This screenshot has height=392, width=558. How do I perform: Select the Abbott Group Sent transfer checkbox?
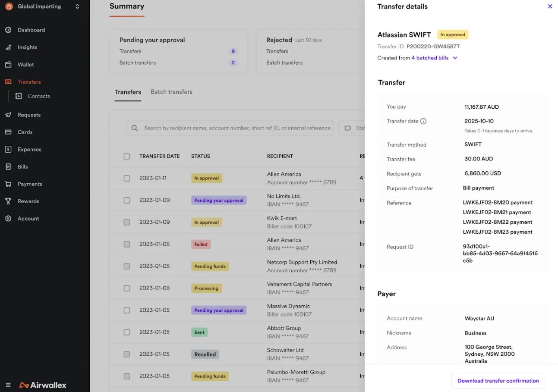coord(127,332)
